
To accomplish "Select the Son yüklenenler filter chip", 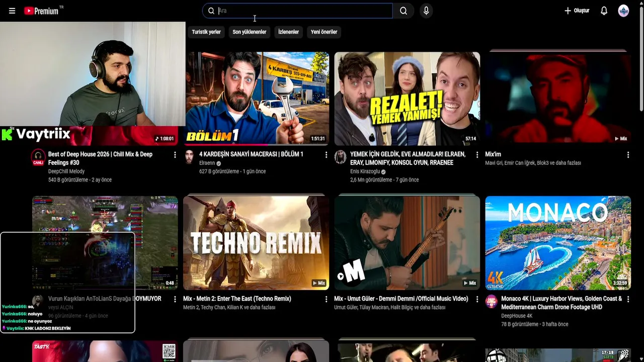I will coord(250,32).
